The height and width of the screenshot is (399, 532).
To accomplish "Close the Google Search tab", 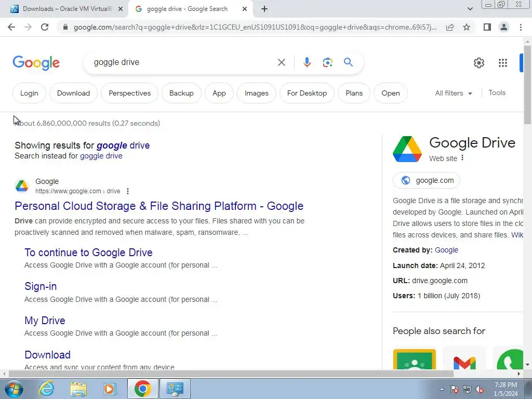I will pyautogui.click(x=245, y=9).
